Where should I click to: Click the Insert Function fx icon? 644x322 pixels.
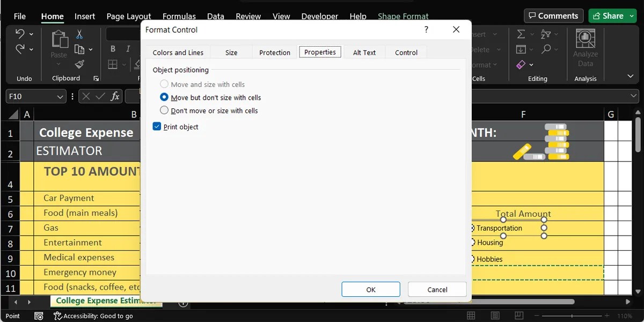tap(115, 96)
